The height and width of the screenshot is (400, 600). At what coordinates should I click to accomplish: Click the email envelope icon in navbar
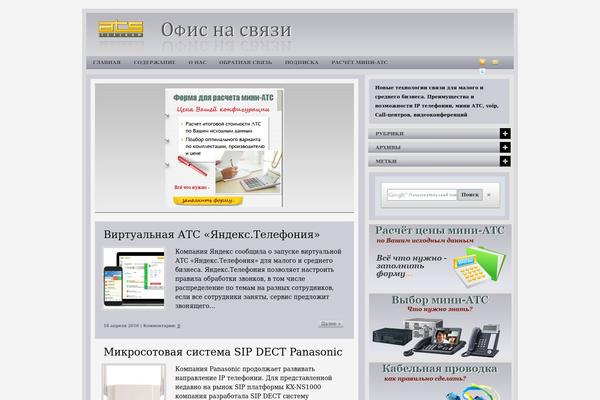(x=495, y=62)
